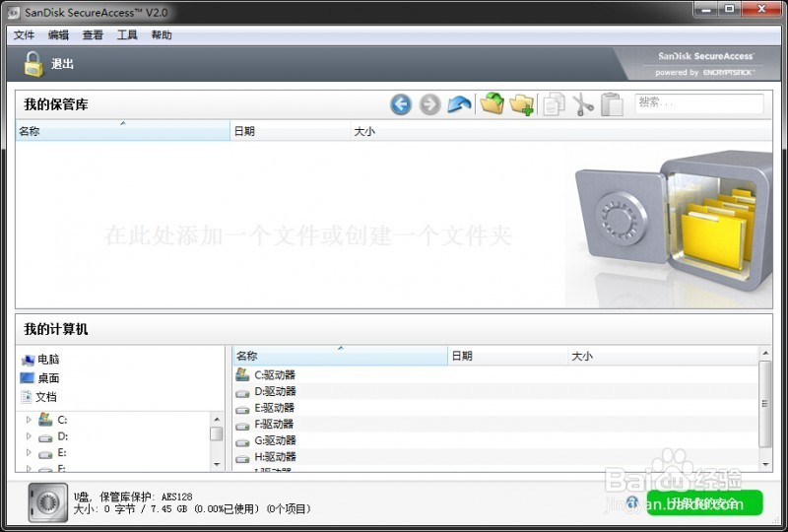788x532 pixels.
Task: Click the green upgrade button at bottom right
Action: (704, 502)
